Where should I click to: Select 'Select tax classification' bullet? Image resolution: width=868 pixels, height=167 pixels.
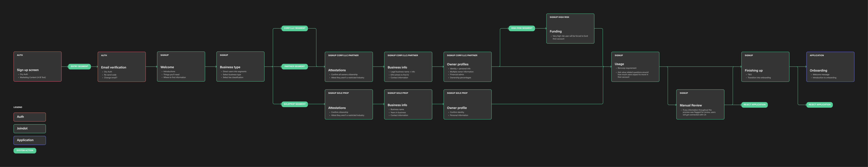tap(233, 77)
